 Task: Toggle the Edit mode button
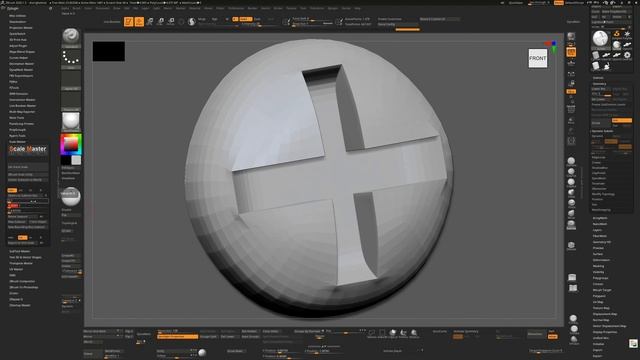coord(129,22)
